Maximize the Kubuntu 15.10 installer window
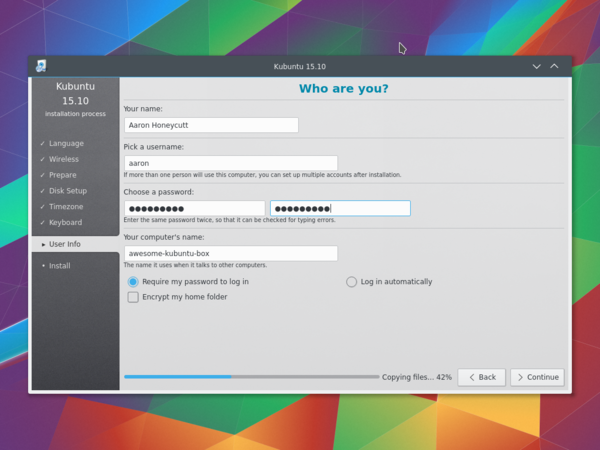 [x=554, y=66]
